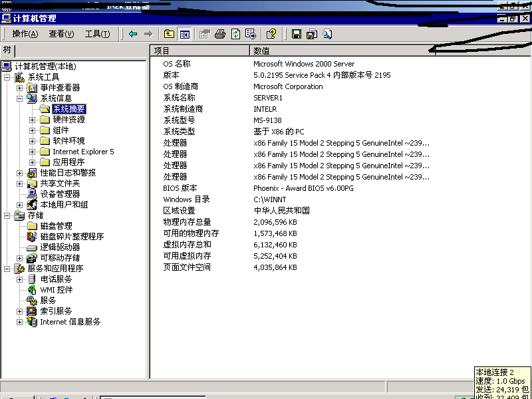This screenshot has width=532, height=399.
Task: Expand the 事件查看器 node
Action: click(x=20, y=88)
